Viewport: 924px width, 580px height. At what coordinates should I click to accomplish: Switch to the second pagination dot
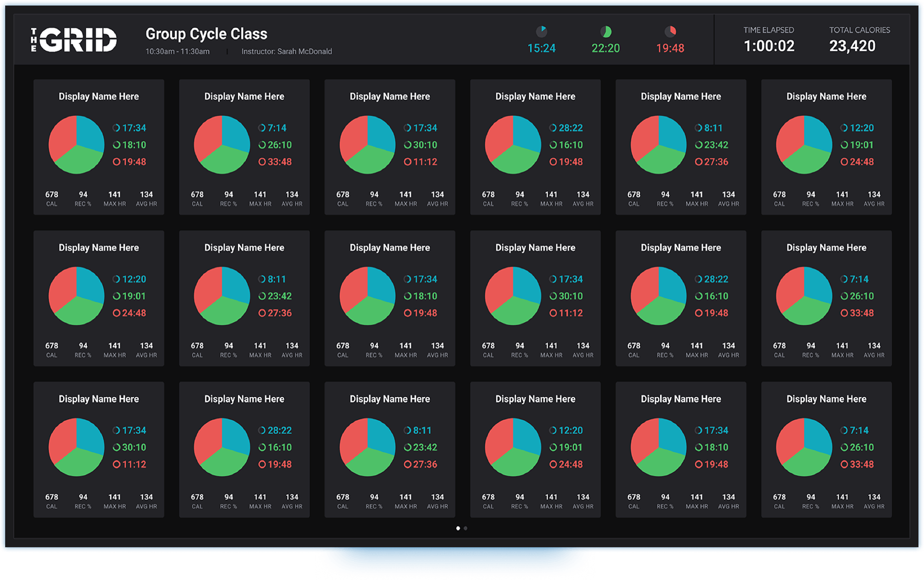point(466,528)
